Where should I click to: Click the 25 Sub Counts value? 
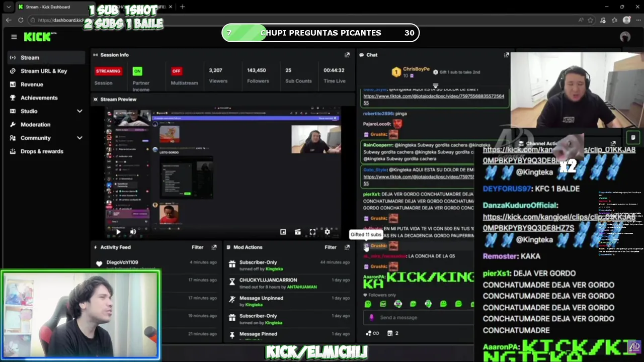point(288,70)
